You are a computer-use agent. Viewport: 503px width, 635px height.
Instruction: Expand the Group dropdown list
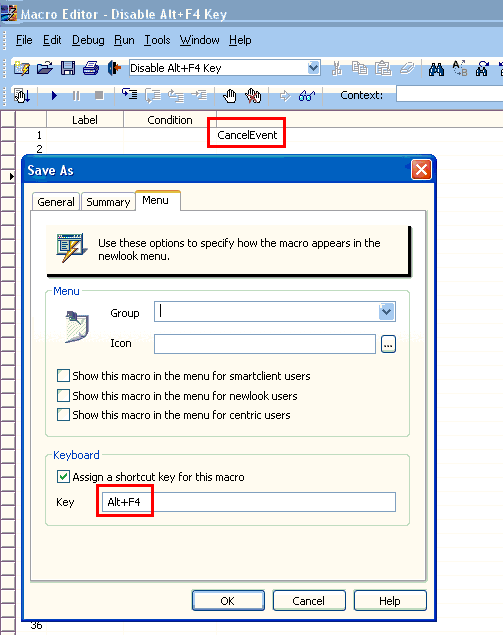387,311
